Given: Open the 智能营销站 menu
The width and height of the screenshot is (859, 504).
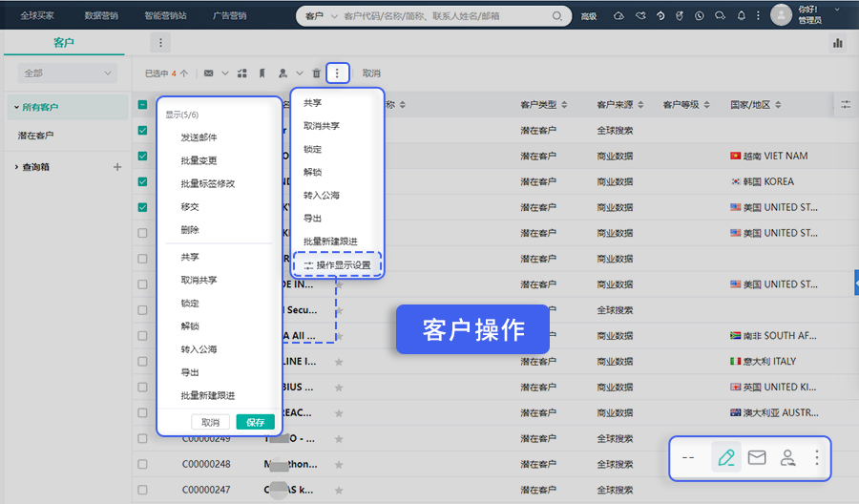Looking at the screenshot, I should click(x=165, y=15).
